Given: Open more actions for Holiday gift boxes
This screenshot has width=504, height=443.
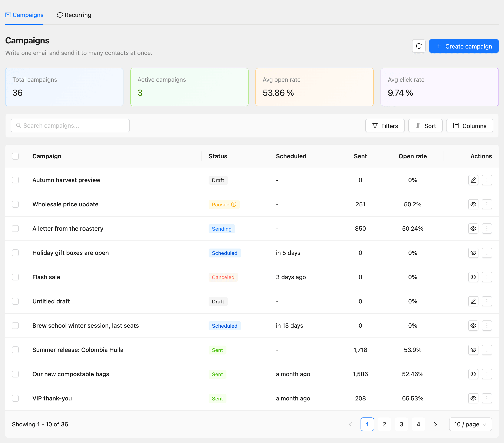Looking at the screenshot, I should click(487, 253).
